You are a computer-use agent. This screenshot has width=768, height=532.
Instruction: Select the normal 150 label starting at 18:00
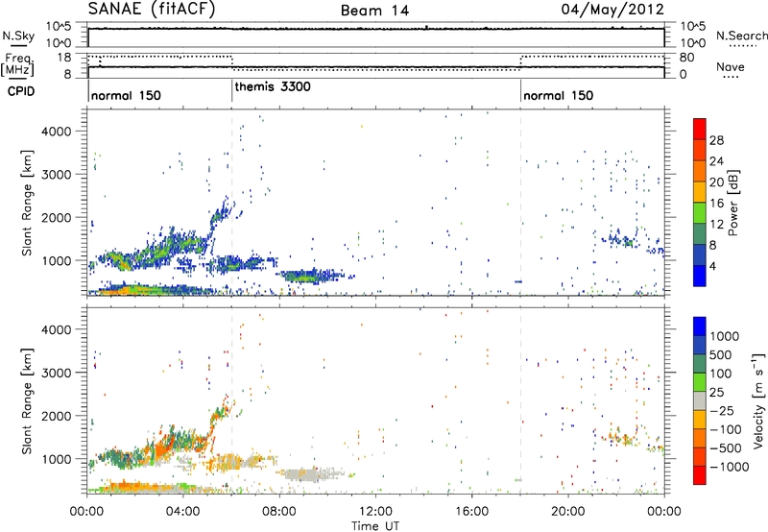pos(559,95)
